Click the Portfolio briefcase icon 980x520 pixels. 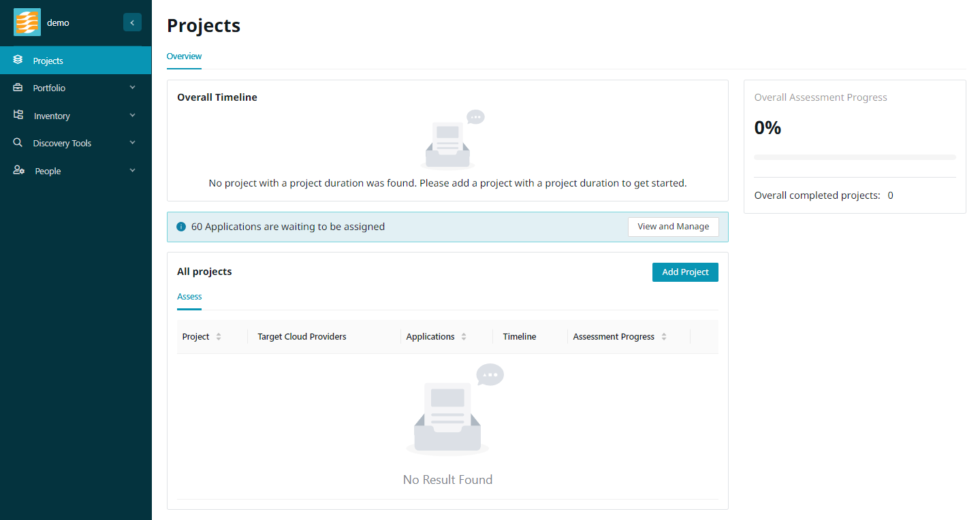coord(18,88)
